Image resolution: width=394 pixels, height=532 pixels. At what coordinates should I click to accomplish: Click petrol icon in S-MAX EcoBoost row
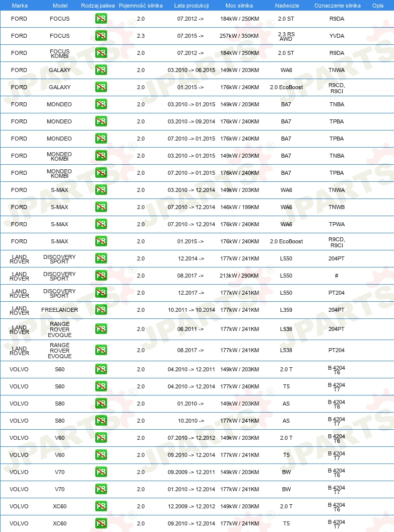coord(101,241)
